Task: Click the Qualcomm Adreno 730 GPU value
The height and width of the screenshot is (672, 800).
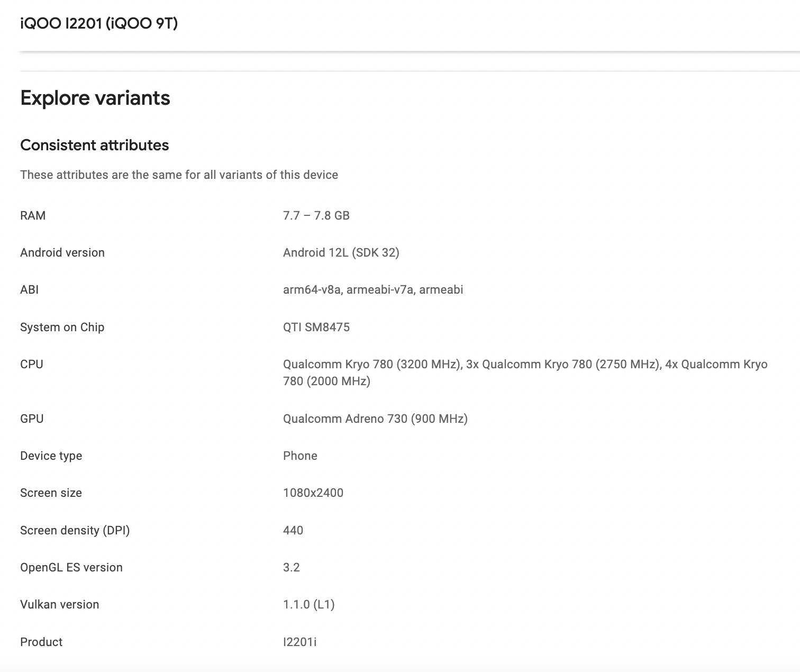Action: (375, 419)
